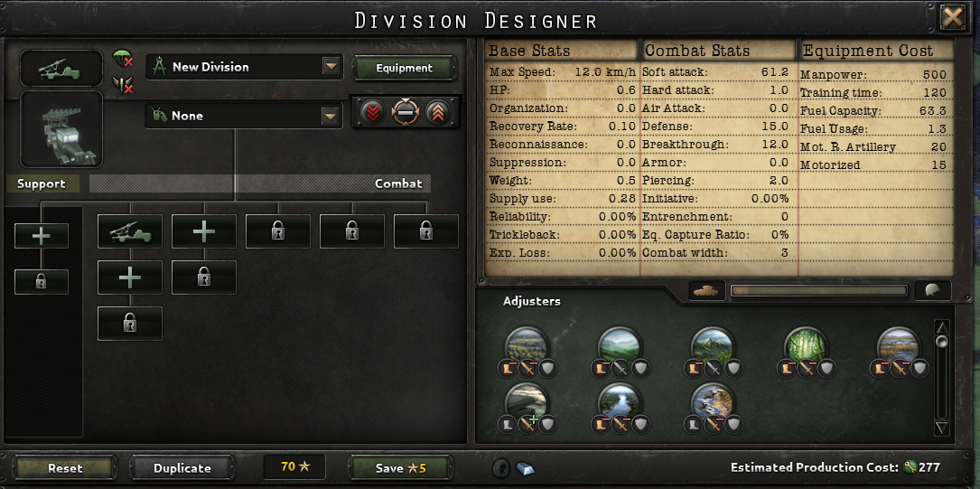This screenshot has height=489, width=980.
Task: Switch to the Support tab label
Action: [x=42, y=183]
